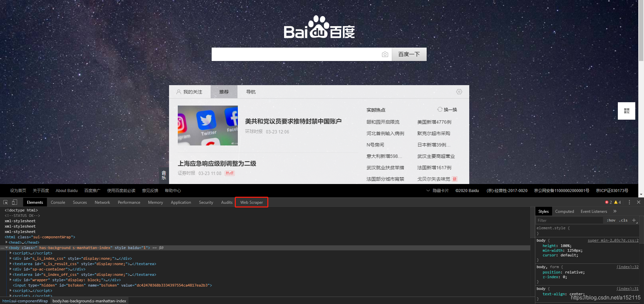Open the Performance tab
Screen dimensions: 644x304
[129, 202]
